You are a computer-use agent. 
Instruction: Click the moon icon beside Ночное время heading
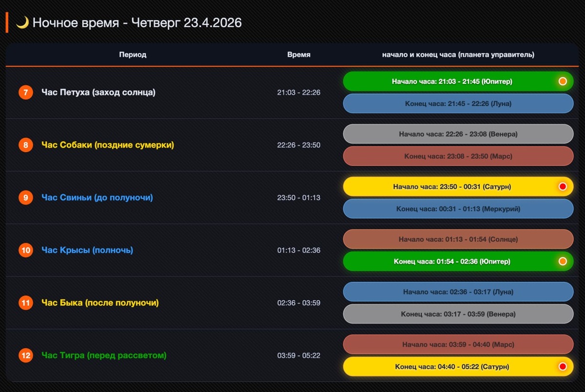point(22,22)
